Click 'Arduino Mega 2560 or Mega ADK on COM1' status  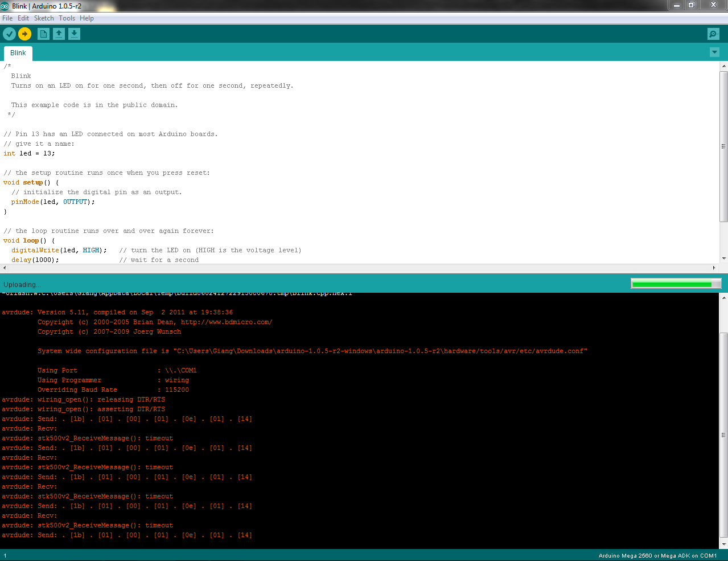coord(657,555)
